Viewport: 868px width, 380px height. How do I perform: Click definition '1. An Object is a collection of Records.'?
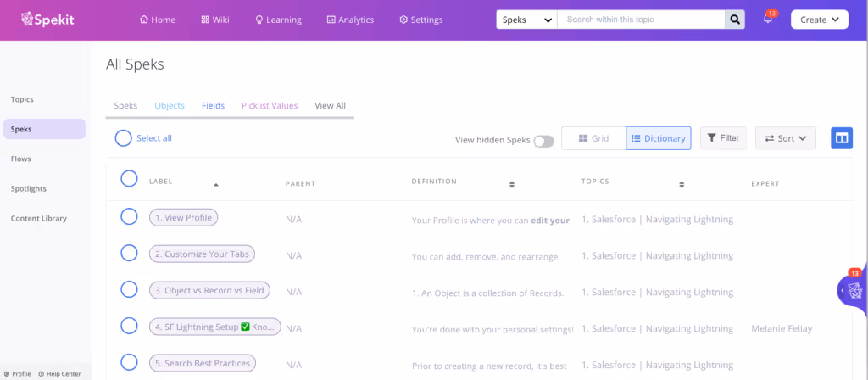pyautogui.click(x=487, y=293)
